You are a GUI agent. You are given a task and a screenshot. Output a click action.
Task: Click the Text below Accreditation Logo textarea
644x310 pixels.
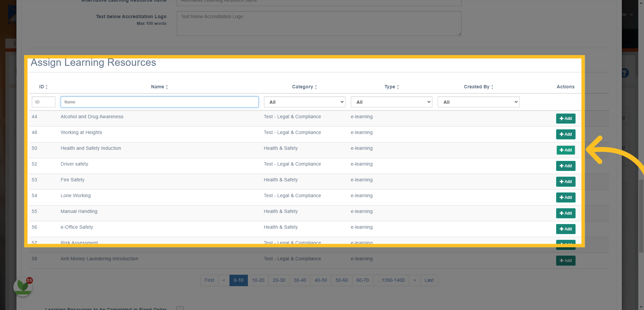click(x=319, y=24)
